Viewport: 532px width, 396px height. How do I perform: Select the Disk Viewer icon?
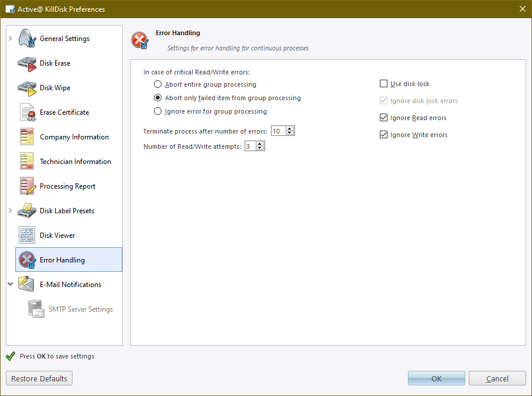27,235
